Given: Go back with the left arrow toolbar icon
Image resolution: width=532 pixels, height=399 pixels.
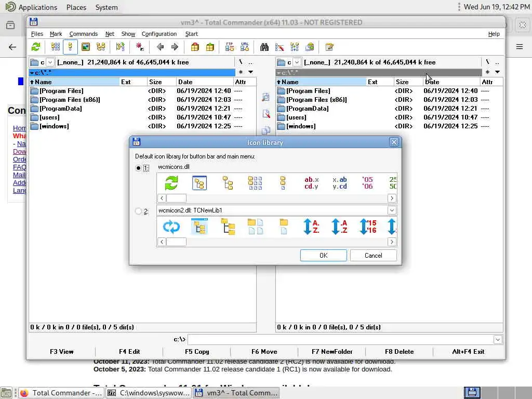Looking at the screenshot, I should pos(160,47).
